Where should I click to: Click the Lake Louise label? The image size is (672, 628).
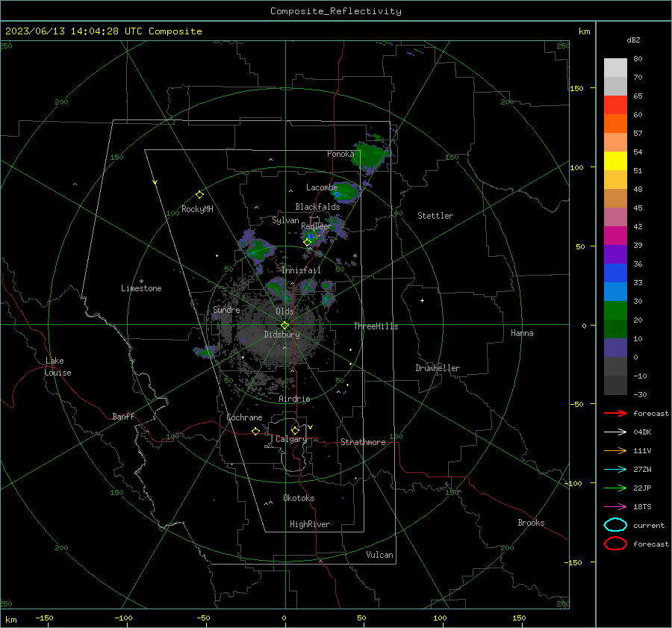pyautogui.click(x=57, y=367)
